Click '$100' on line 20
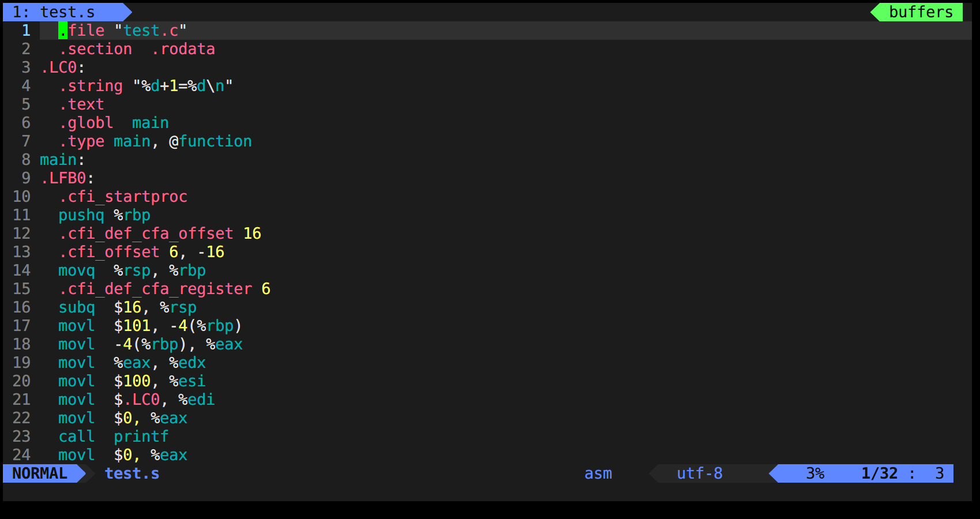Screen dimensions: 980x519 [132, 381]
